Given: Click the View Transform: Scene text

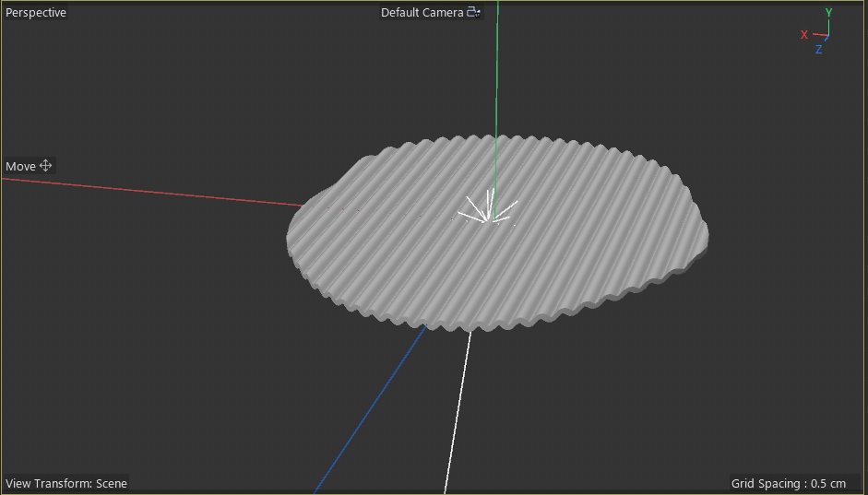Looking at the screenshot, I should 66,483.
